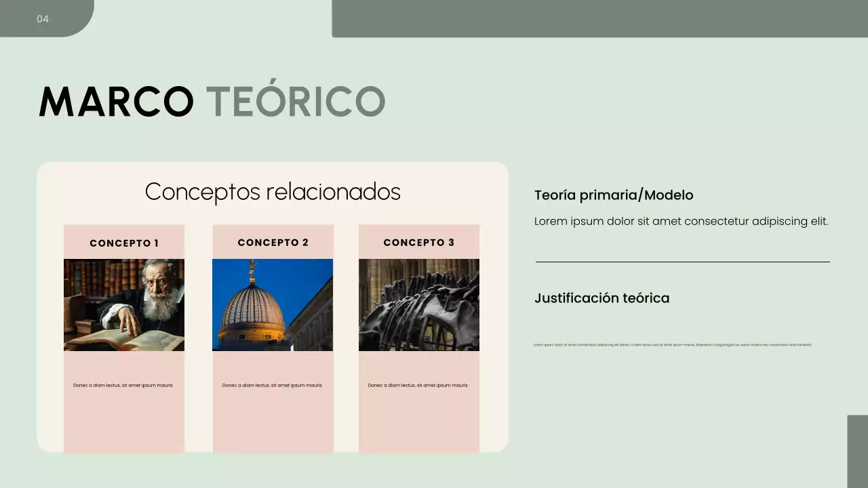The width and height of the screenshot is (868, 488).
Task: Click the caption under CONCEPTO 2
Action: pyautogui.click(x=273, y=385)
